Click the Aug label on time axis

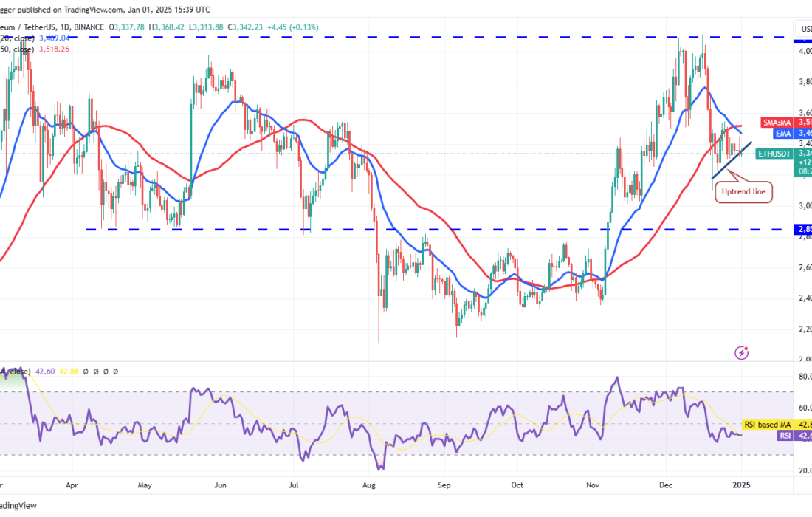pyautogui.click(x=370, y=486)
